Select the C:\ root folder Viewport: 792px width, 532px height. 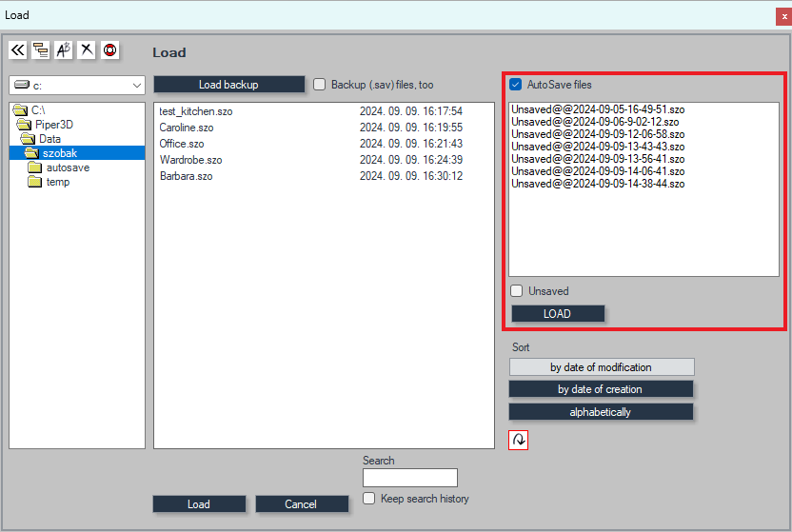(38, 110)
